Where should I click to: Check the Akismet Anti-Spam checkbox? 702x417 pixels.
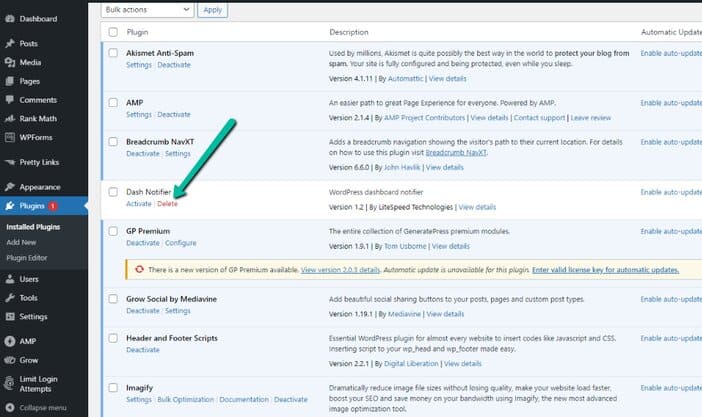[x=113, y=52]
